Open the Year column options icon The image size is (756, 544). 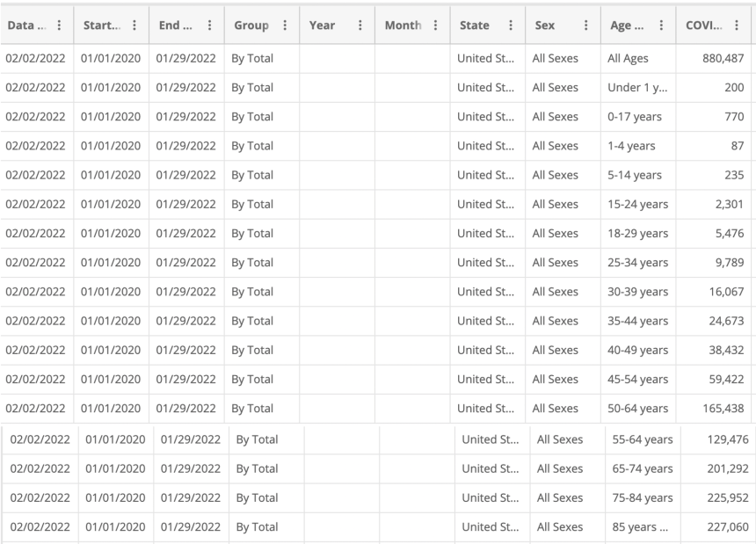pyautogui.click(x=360, y=25)
